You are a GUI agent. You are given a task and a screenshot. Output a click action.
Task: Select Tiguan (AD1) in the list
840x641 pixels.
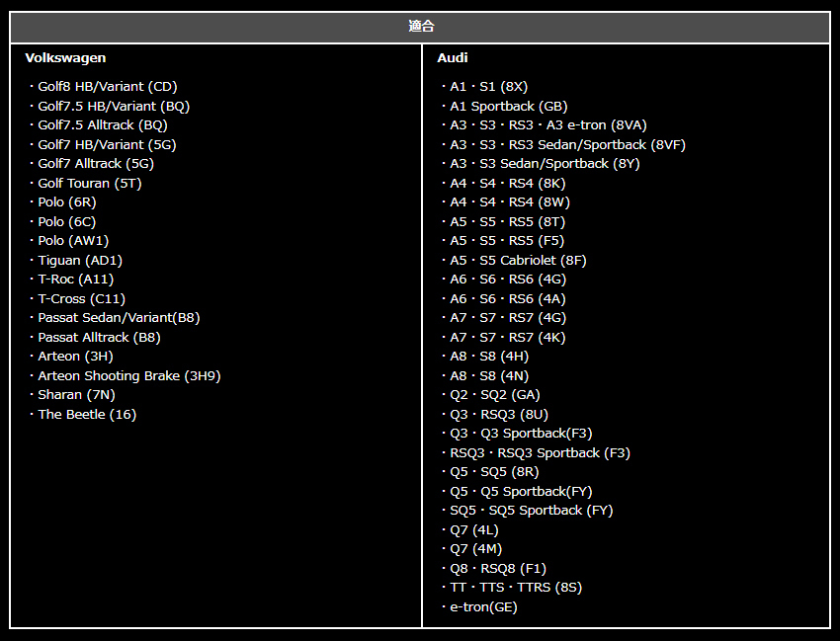click(80, 261)
